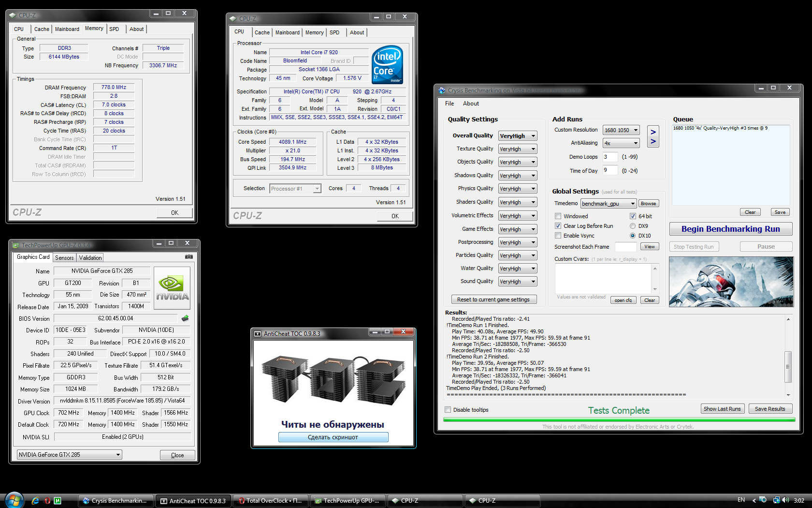Click Crysis Benchmarking window title icon
The image size is (812, 508).
[442, 90]
